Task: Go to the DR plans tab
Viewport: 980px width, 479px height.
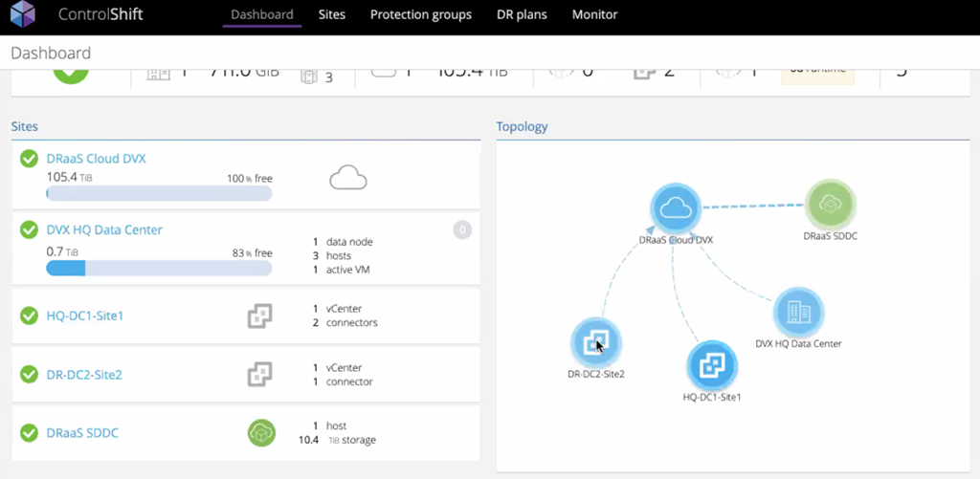Action: pyautogui.click(x=522, y=14)
